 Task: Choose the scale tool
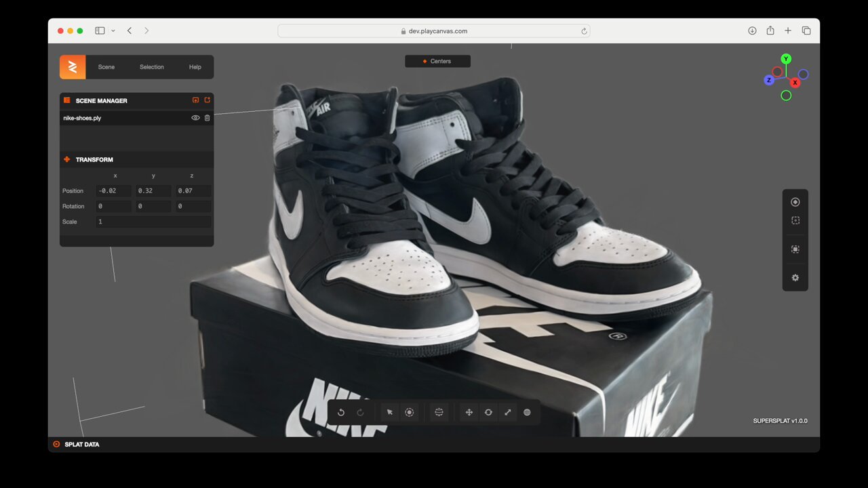pos(507,412)
